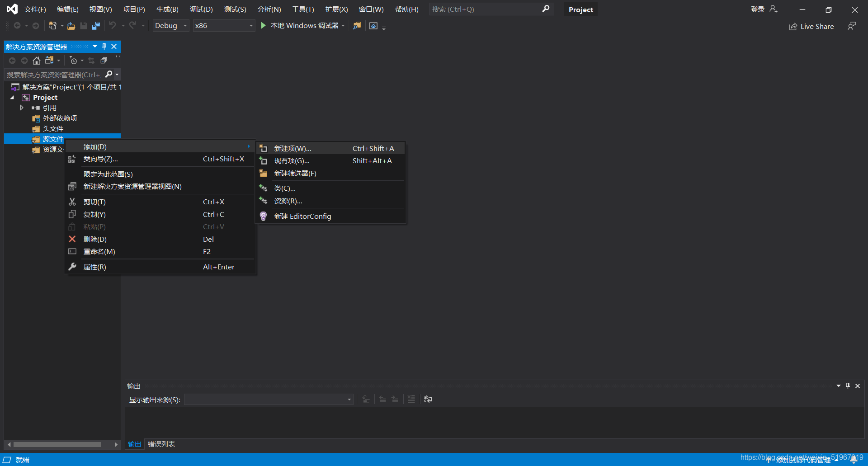Select the 资源文件 folder tree item
This screenshot has width=868, height=466.
(47, 150)
